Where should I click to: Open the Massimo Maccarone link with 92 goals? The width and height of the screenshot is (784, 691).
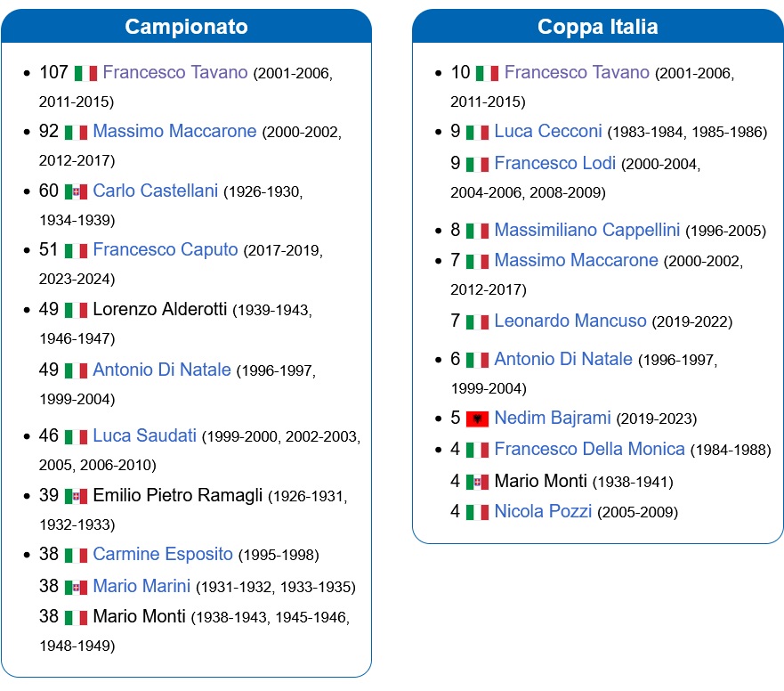click(x=174, y=131)
